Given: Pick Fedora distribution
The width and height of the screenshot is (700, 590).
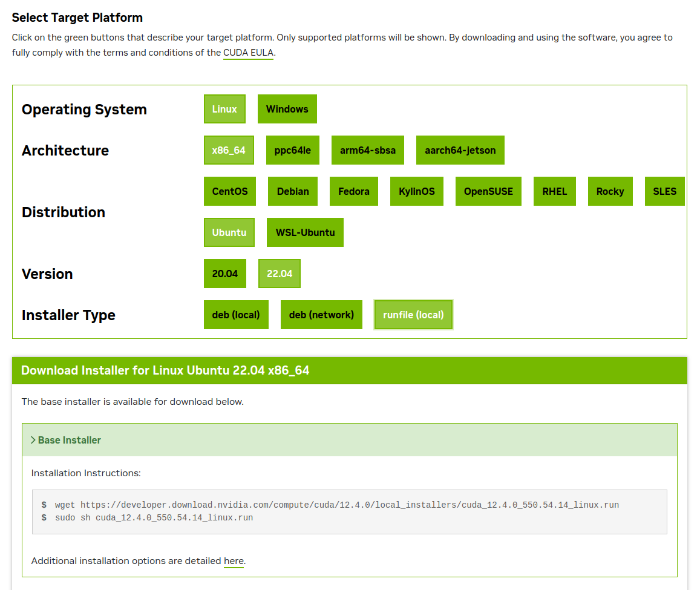Looking at the screenshot, I should click(353, 191).
